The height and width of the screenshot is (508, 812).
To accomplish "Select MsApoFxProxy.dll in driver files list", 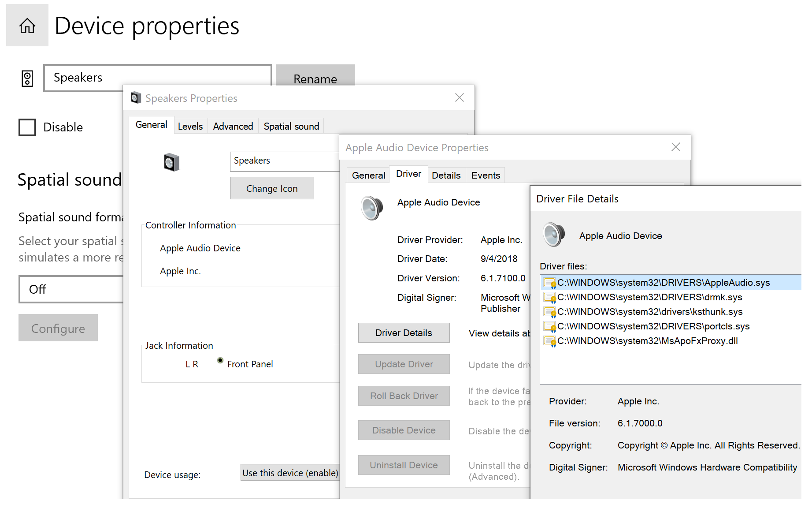I will (x=671, y=341).
